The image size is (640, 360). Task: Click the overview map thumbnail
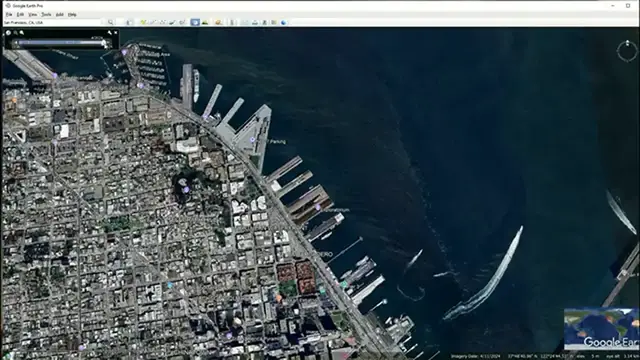click(x=601, y=329)
